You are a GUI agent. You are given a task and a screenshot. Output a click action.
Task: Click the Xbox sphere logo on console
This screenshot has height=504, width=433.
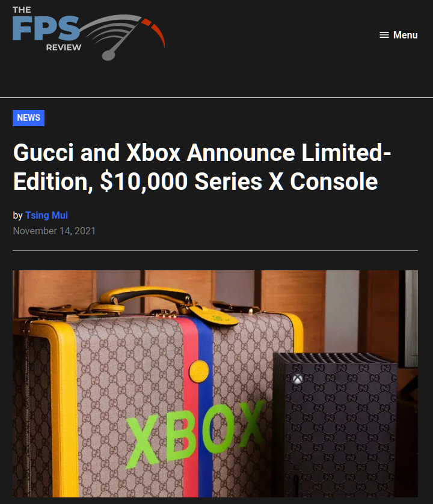coord(298,379)
